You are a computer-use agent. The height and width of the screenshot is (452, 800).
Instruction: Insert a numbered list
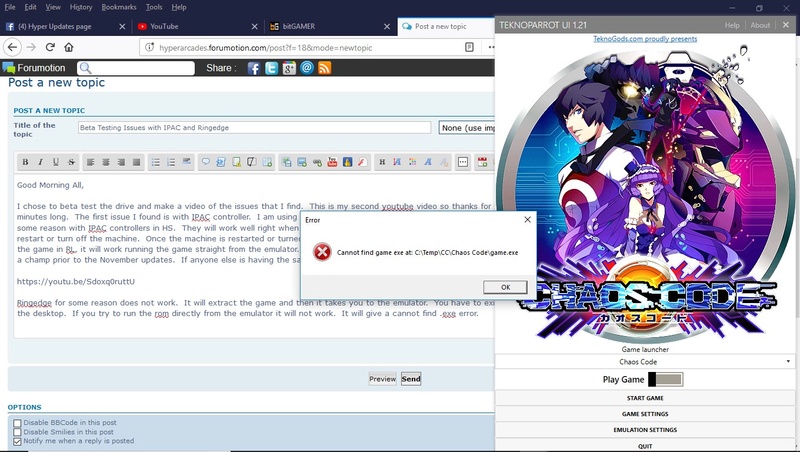(171, 162)
